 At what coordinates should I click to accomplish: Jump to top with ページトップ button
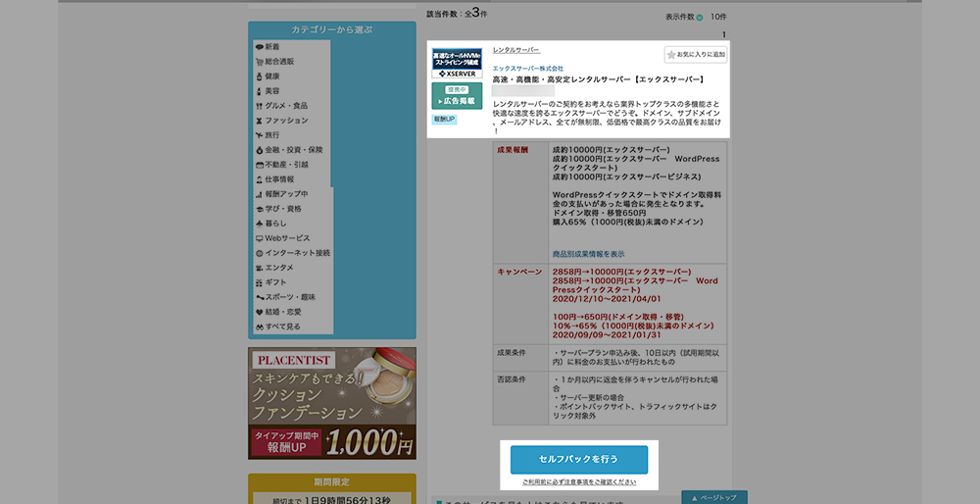[714, 498]
